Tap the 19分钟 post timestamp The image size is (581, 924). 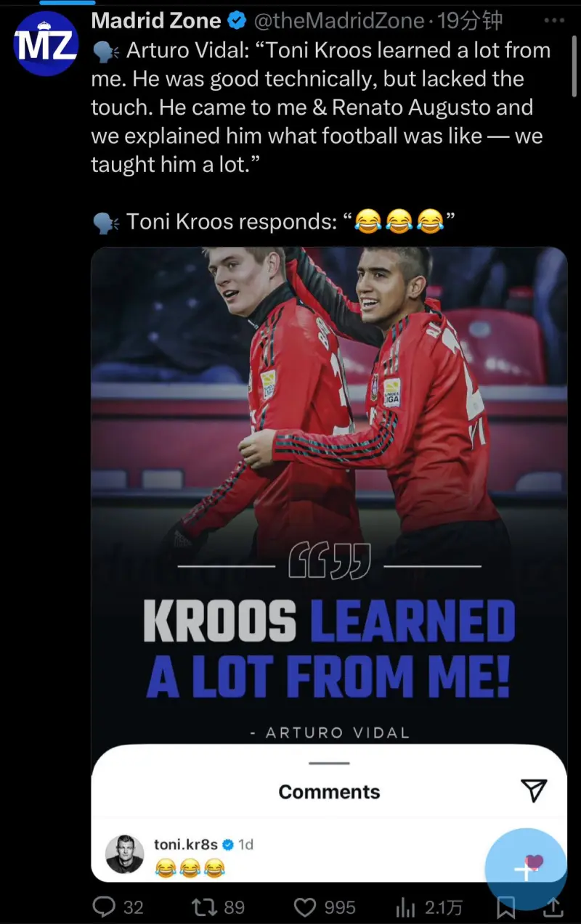(470, 22)
